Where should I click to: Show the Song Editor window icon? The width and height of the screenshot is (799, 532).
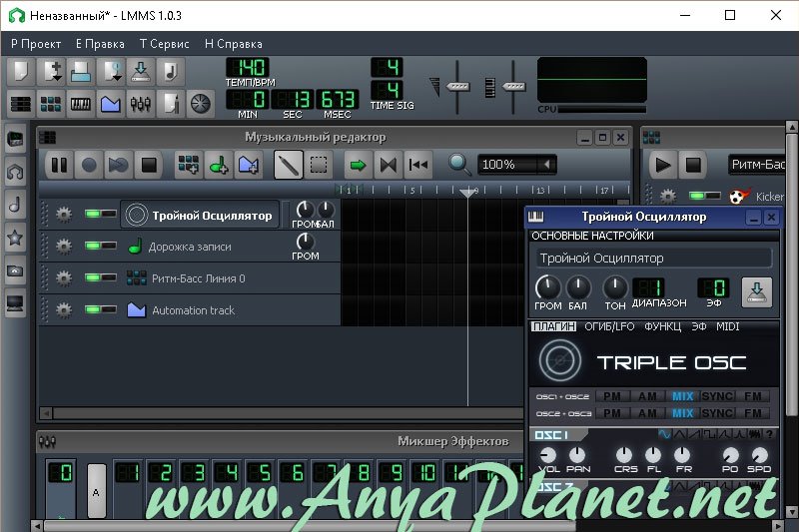[x=21, y=104]
